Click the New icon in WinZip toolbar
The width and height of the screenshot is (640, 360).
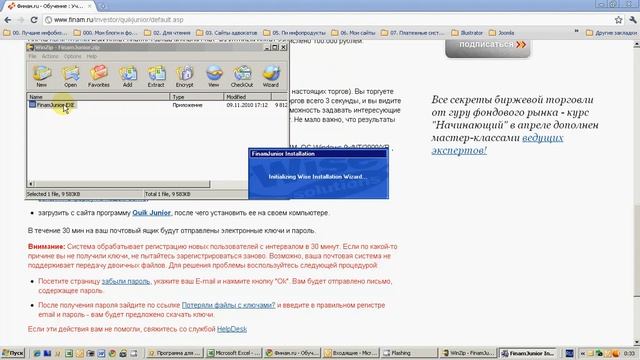pyautogui.click(x=42, y=76)
